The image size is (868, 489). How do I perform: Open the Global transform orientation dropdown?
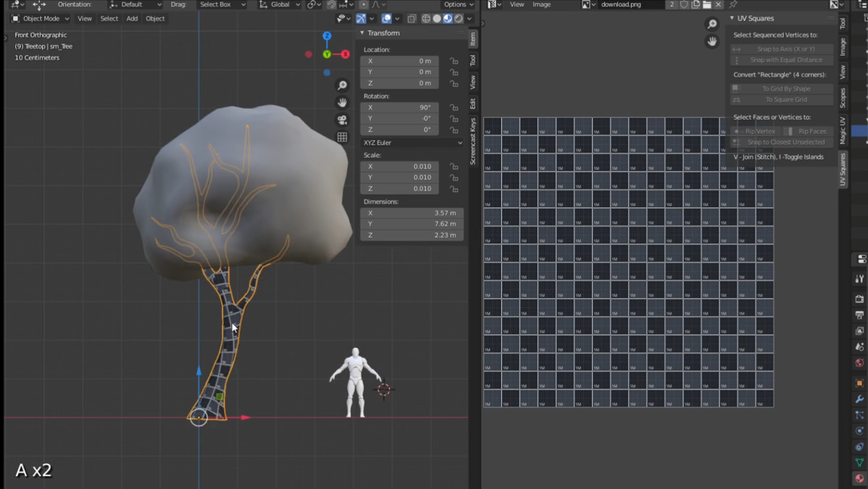280,5
